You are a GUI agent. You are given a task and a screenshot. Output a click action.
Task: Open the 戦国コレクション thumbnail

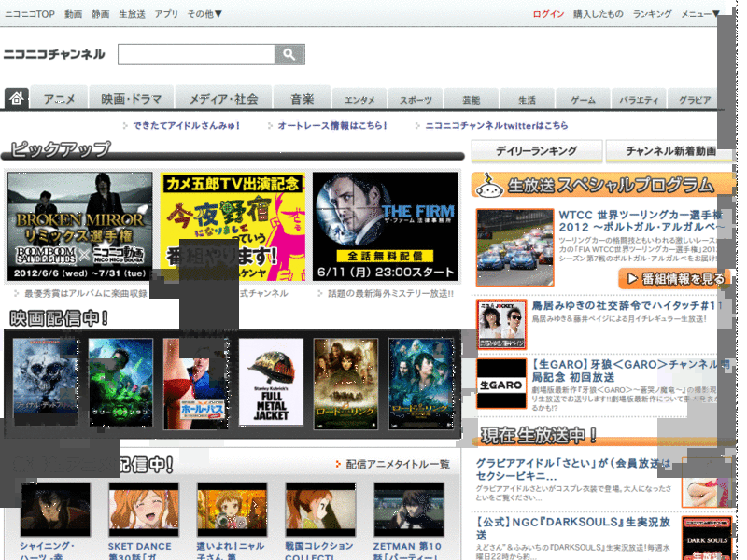pos(320,510)
